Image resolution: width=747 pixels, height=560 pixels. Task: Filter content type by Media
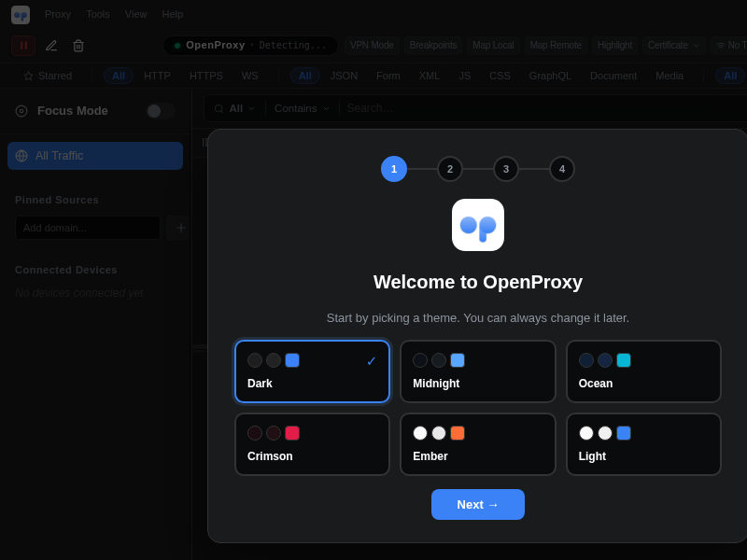(x=669, y=77)
